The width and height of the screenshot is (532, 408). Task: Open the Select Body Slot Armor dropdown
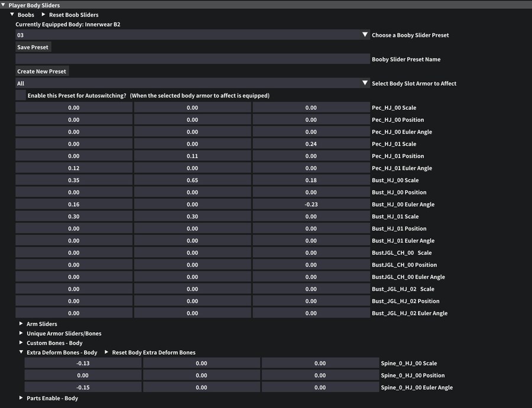pos(192,83)
